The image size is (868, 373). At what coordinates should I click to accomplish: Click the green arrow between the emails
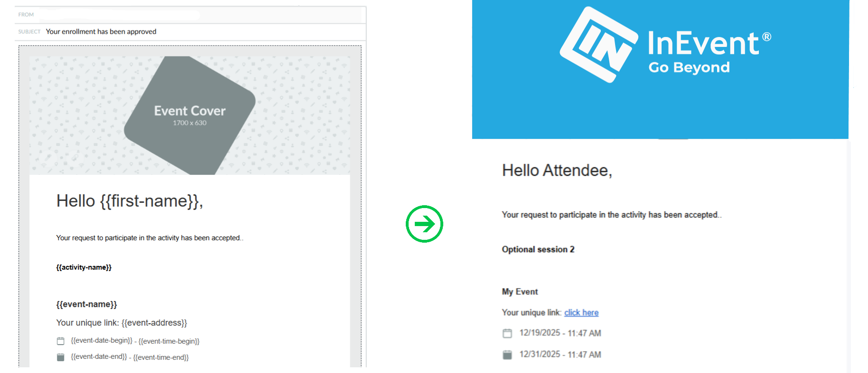(425, 223)
